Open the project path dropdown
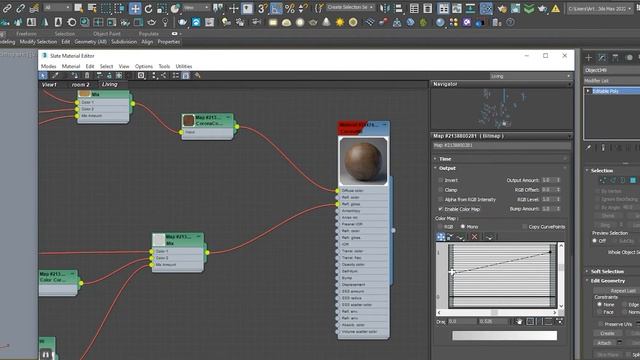Screen dimensions: 640x360 (600, 9)
